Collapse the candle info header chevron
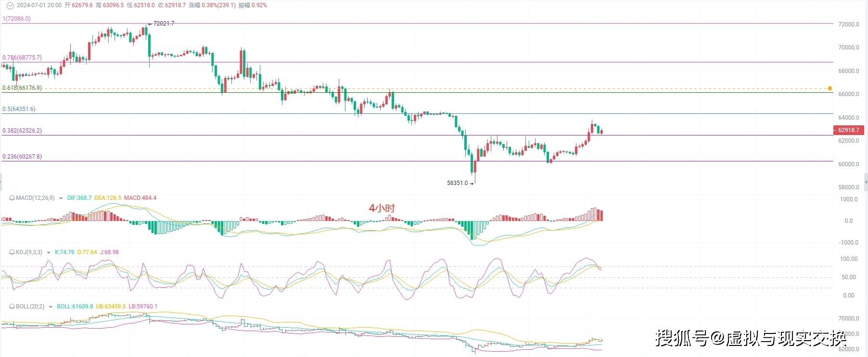This screenshot has width=868, height=357. tap(10, 5)
